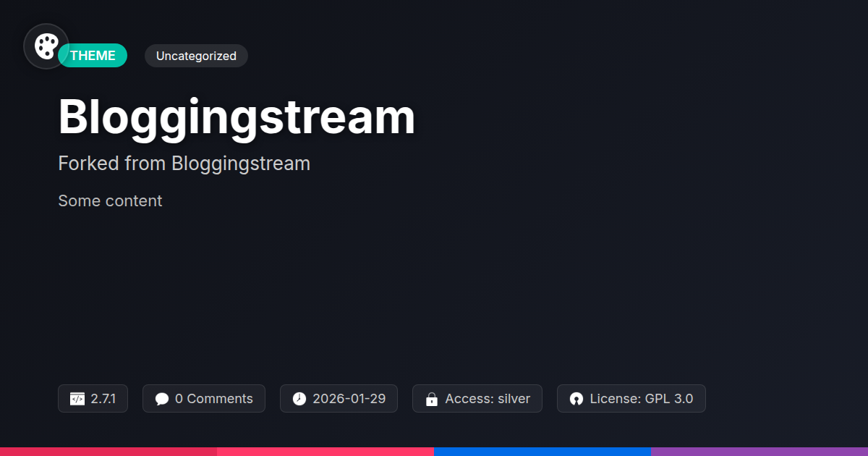The width and height of the screenshot is (868, 456).
Task: Click the Some content description text
Action: pyautogui.click(x=110, y=200)
